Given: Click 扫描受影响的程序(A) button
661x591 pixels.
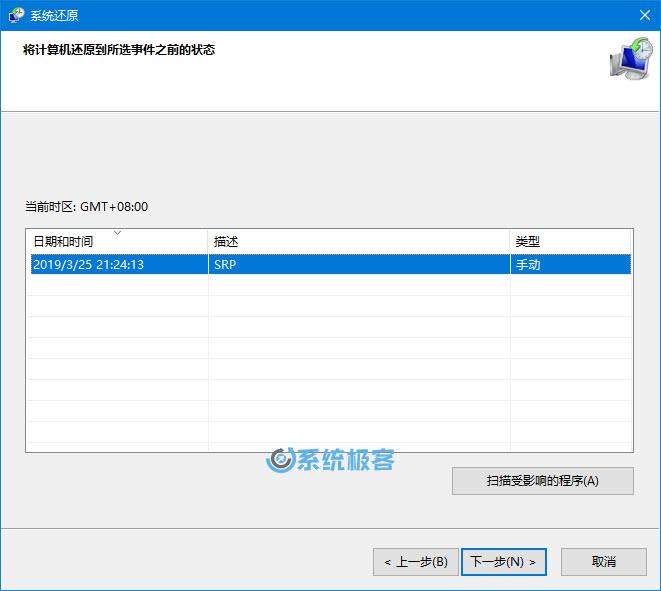Looking at the screenshot, I should coord(543,481).
